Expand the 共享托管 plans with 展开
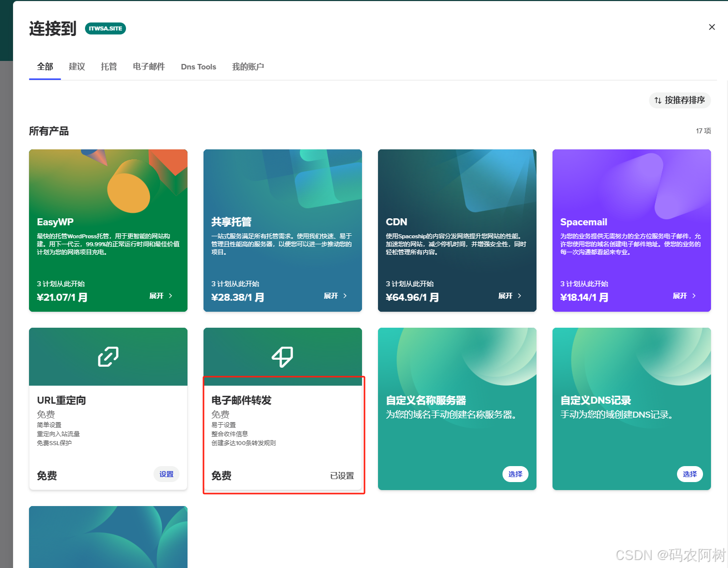The width and height of the screenshot is (728, 568). pyautogui.click(x=335, y=296)
